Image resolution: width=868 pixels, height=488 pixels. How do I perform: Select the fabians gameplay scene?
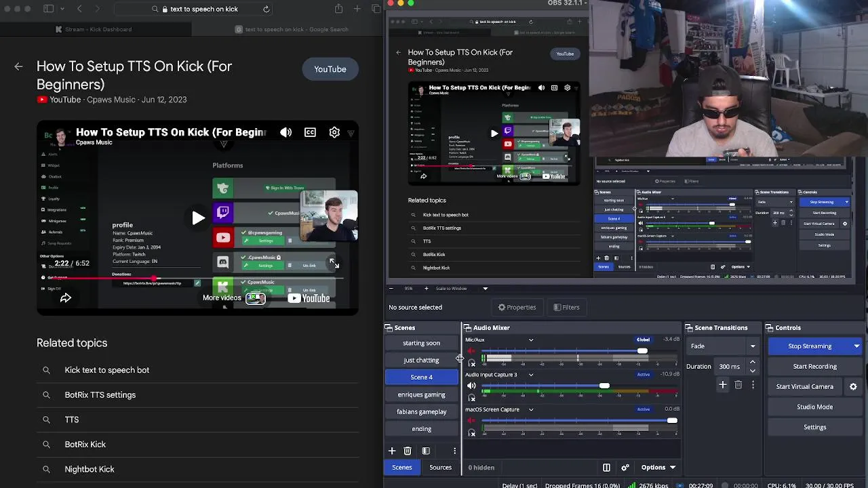click(x=421, y=411)
